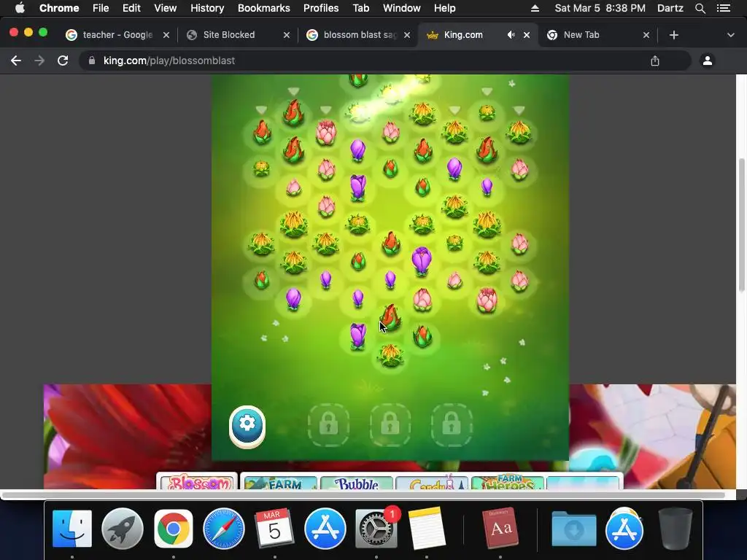Open Spotlight search in menu bar
This screenshot has width=747, height=560.
(x=700, y=8)
